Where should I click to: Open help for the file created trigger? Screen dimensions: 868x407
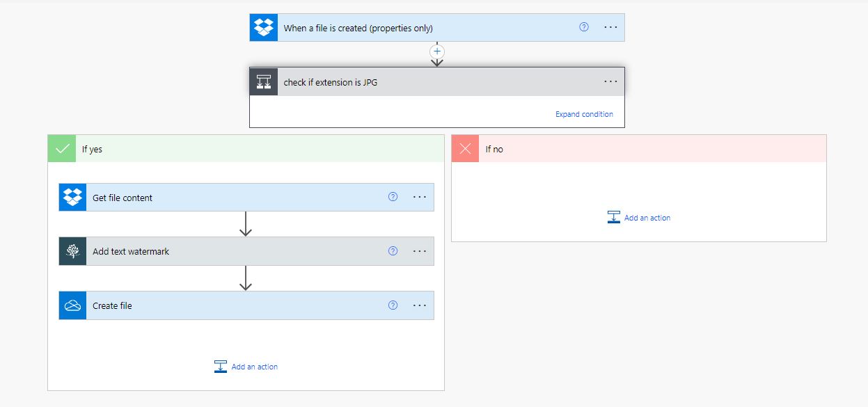[x=584, y=27]
